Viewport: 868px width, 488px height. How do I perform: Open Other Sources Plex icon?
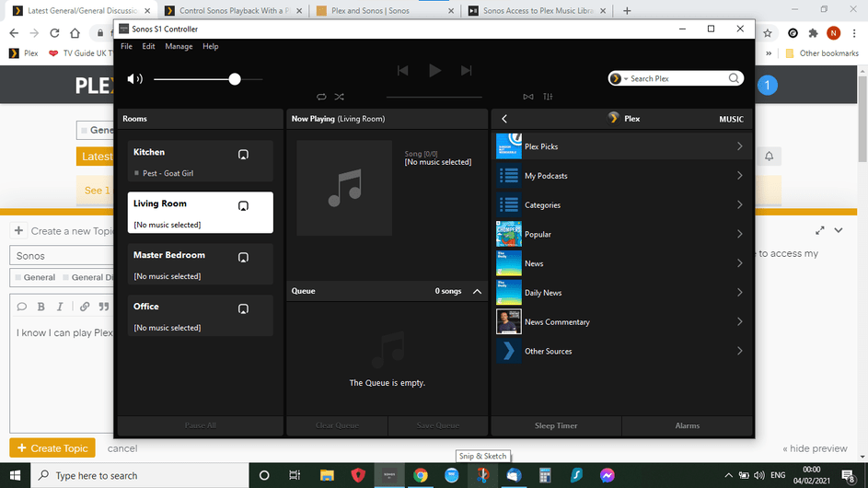click(509, 351)
